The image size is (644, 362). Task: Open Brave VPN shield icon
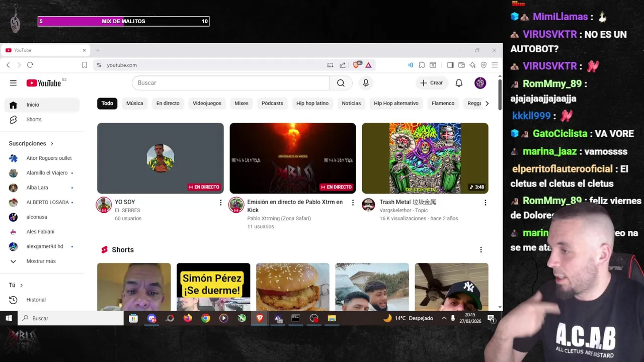coord(484,65)
